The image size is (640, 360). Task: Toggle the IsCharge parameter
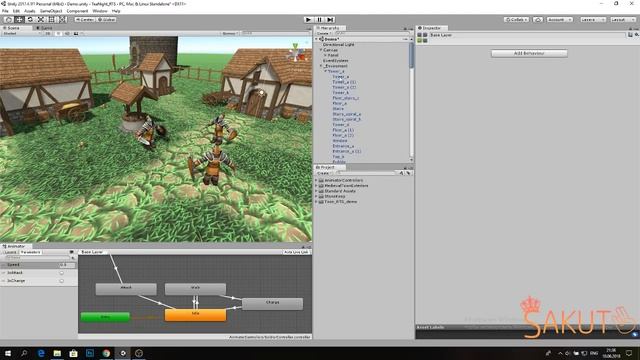[62, 281]
